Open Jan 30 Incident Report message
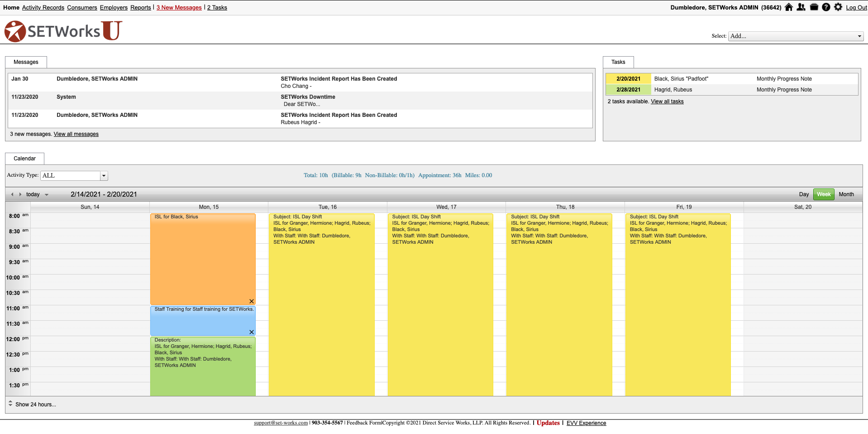 tap(300, 82)
